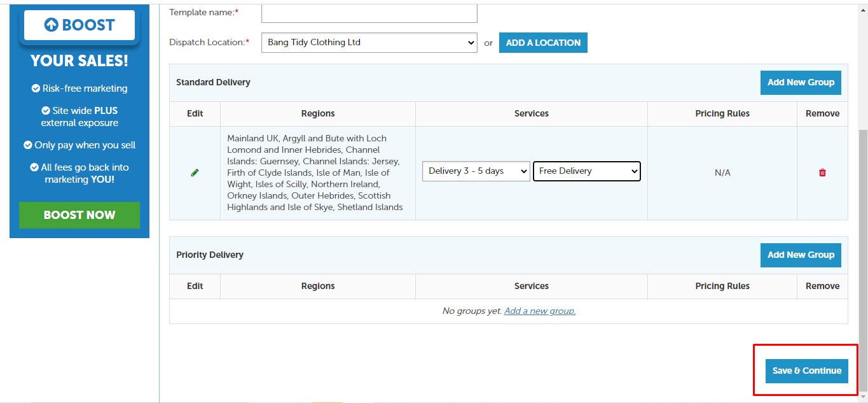This screenshot has height=403, width=868.
Task: Focus the Template name input field
Action: [369, 13]
